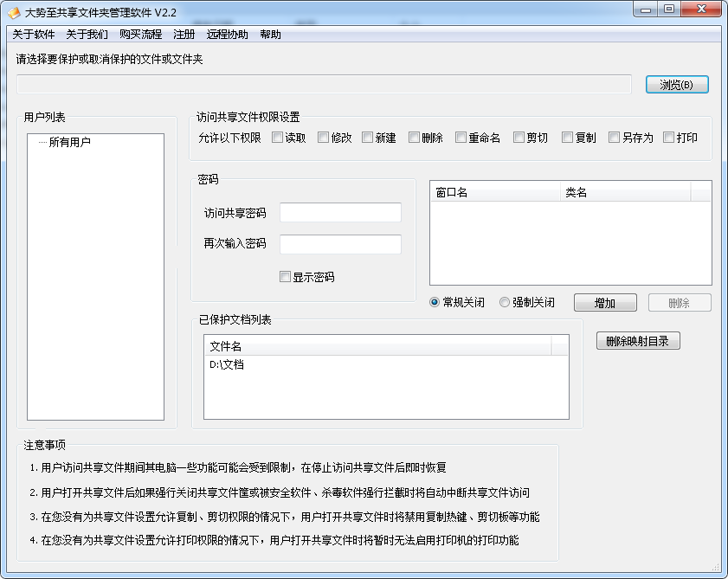Image resolution: width=728 pixels, height=579 pixels.
Task: Click the 窗口名 column header
Action: tap(495, 192)
